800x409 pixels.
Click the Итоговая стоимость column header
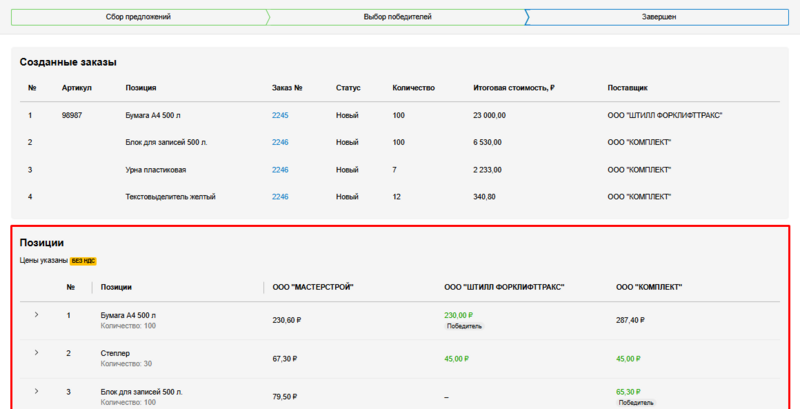[514, 88]
